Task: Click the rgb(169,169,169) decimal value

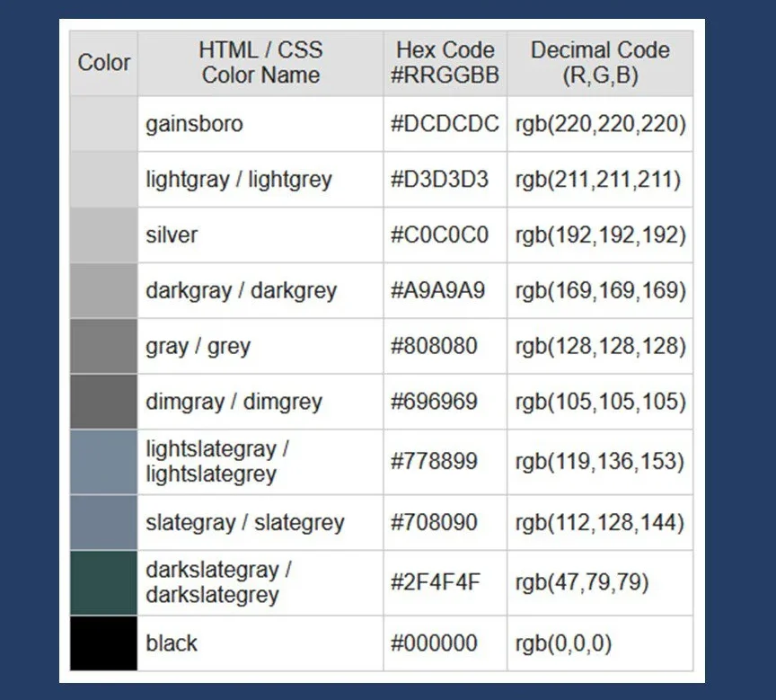Action: 600,291
